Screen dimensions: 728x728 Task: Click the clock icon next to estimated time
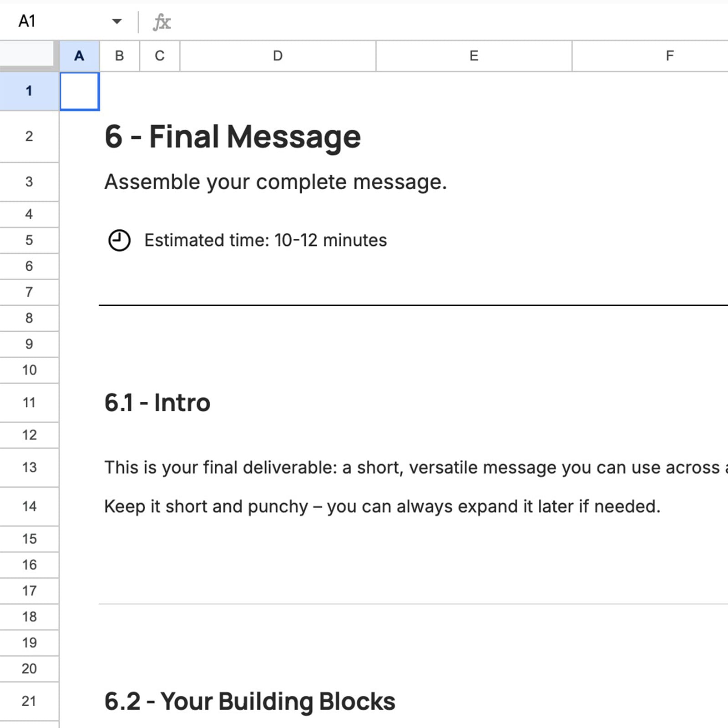pyautogui.click(x=119, y=240)
